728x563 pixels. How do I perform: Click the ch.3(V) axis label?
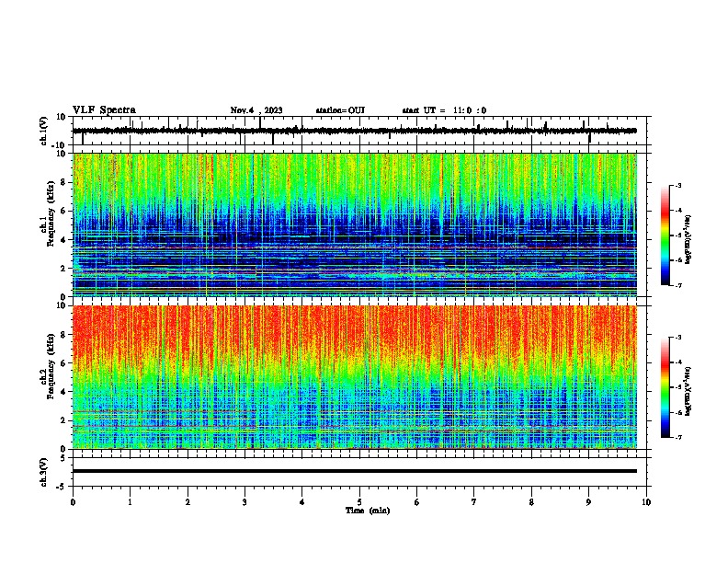44,472
